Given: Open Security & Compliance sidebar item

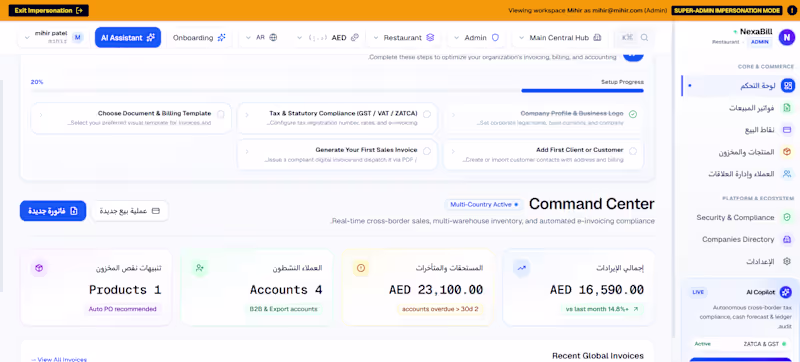Looking at the screenshot, I should [743, 218].
